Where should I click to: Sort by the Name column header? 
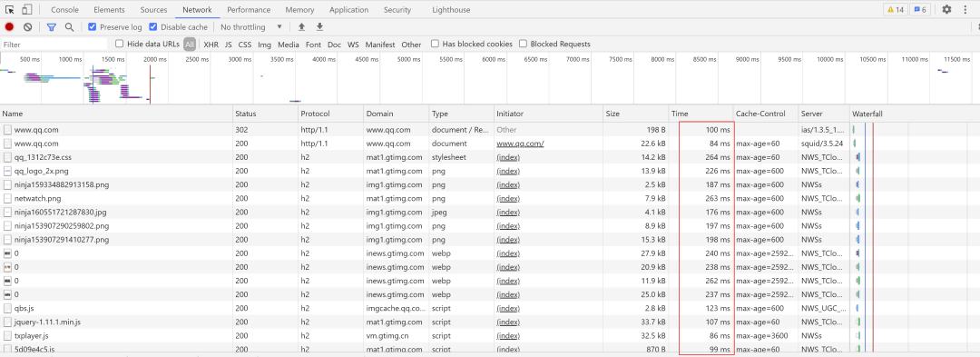coord(116,114)
